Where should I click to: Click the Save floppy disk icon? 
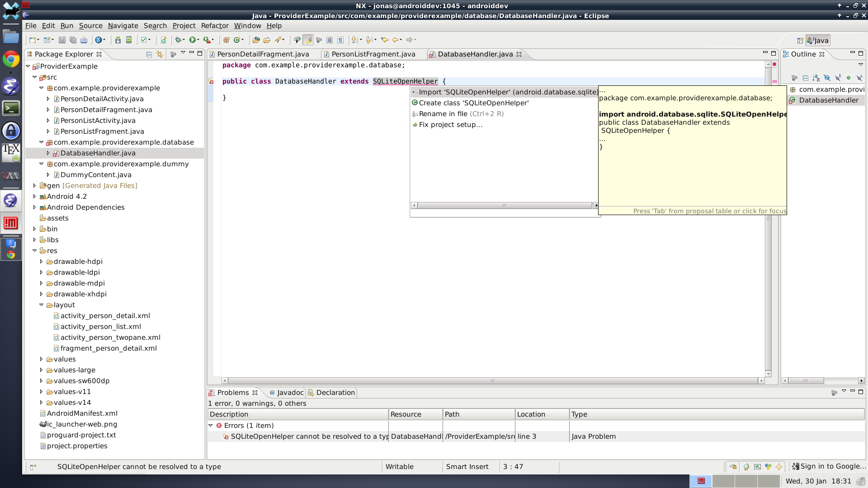(x=62, y=40)
